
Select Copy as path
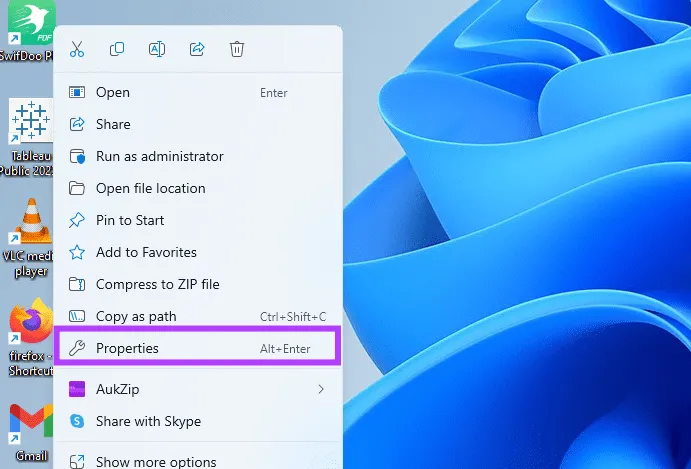[x=136, y=317]
